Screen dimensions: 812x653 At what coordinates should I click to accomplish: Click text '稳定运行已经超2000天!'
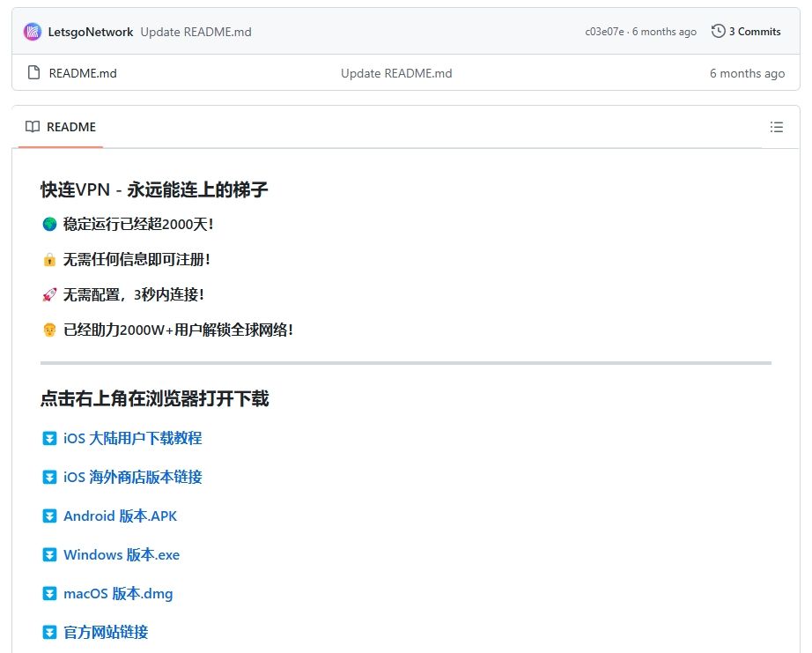[x=138, y=225]
